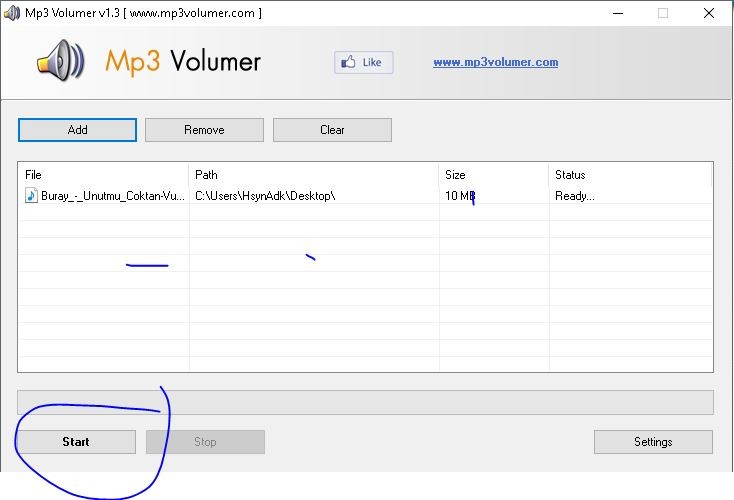Click the disabled Stop button
Viewport: 734px width, 500px height.
[205, 442]
